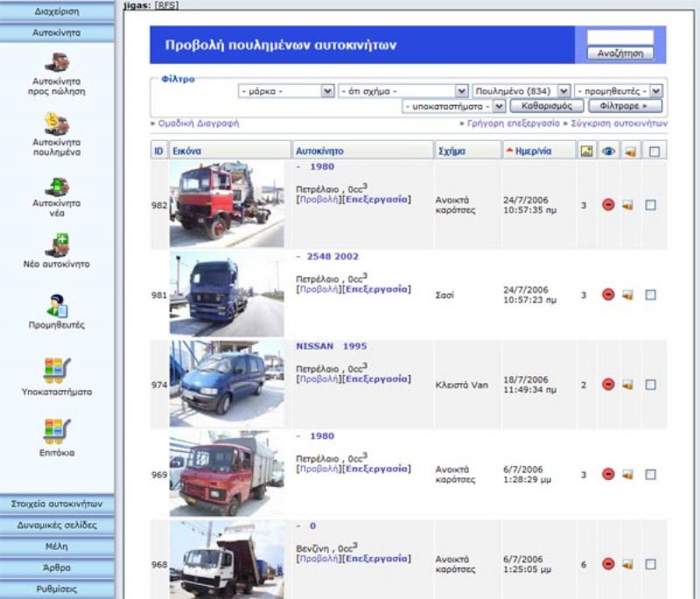Viewport: 700px width, 599px height.
Task: Open Δυναμικές σελίδες menu section
Action: pyautogui.click(x=57, y=525)
